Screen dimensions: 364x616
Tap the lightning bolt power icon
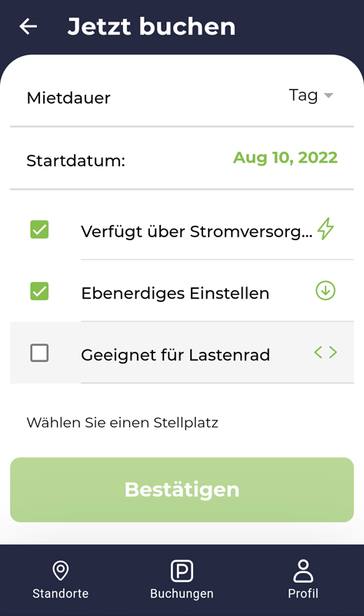[x=326, y=229]
